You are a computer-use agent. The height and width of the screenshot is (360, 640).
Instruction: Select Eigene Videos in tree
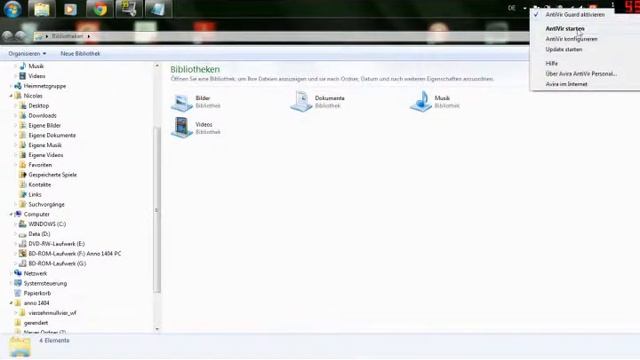pos(46,155)
